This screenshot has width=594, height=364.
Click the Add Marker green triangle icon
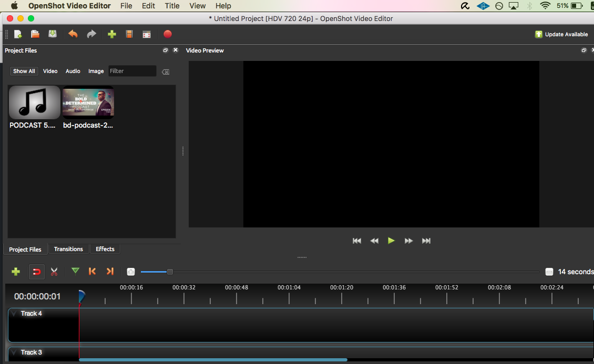[75, 271]
